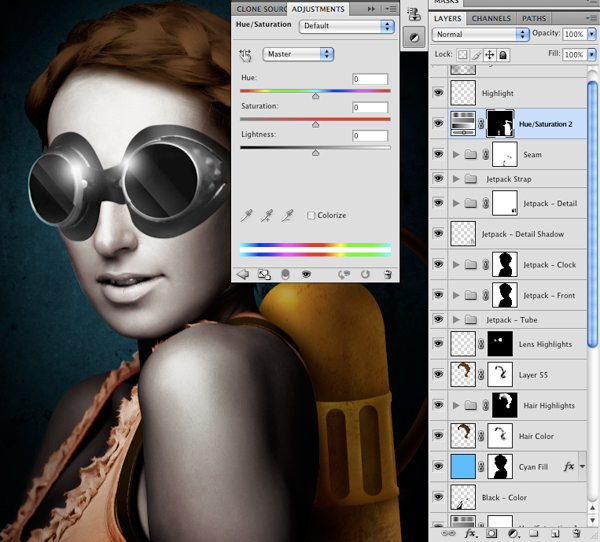Pick the first eyedropper tool
600x542 pixels.
pos(246,215)
